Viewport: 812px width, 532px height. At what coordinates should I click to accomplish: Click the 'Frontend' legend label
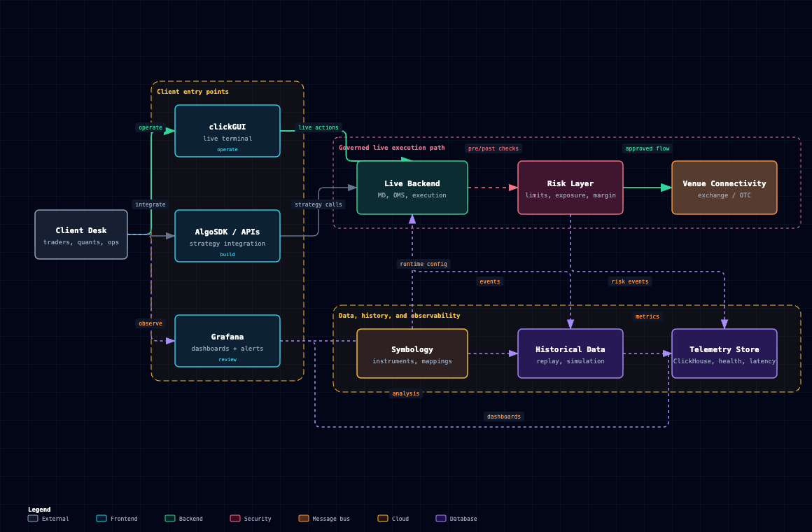[124, 519]
